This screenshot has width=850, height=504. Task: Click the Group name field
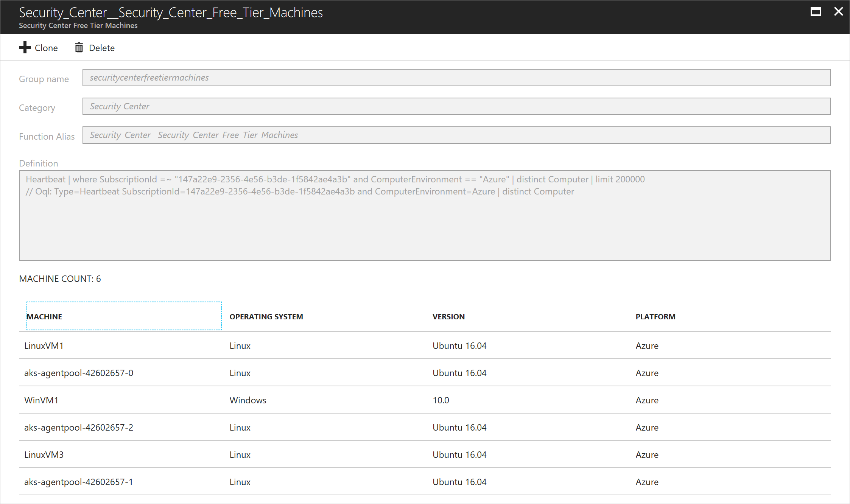(456, 78)
